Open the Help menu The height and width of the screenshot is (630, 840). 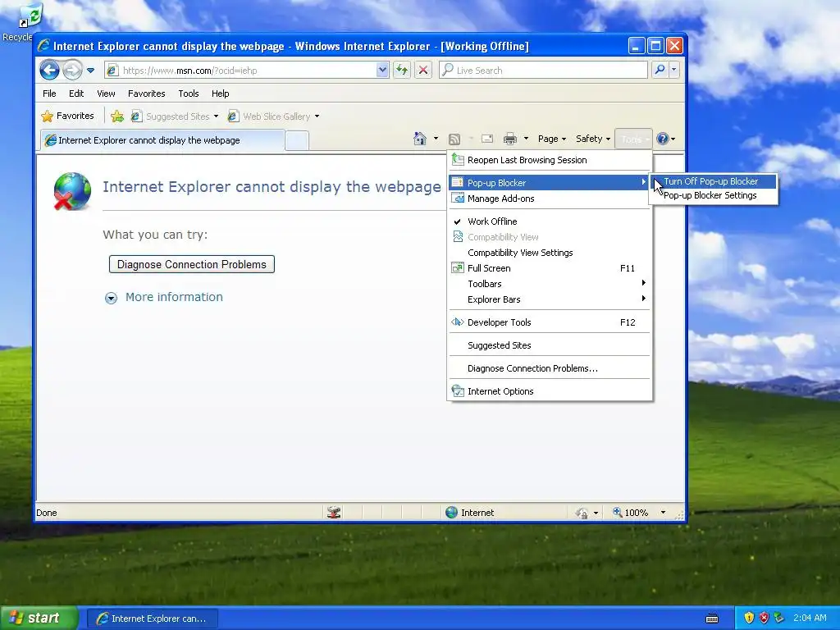220,94
